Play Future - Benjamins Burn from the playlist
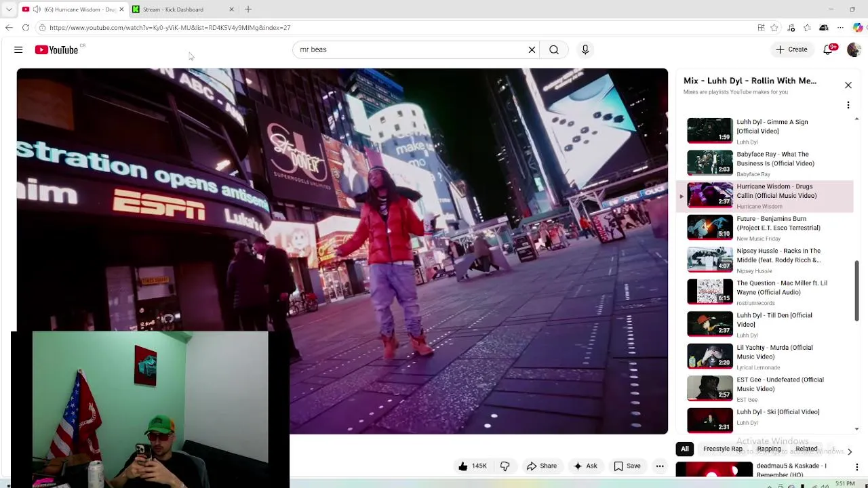Screen dimensions: 868x488 click(x=765, y=228)
